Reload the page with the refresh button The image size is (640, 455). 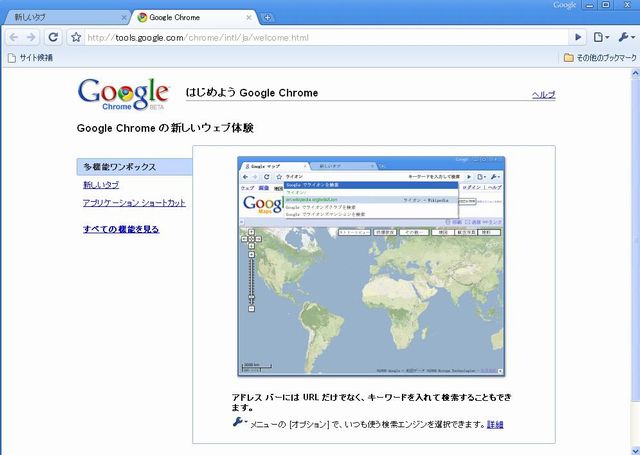(53, 38)
